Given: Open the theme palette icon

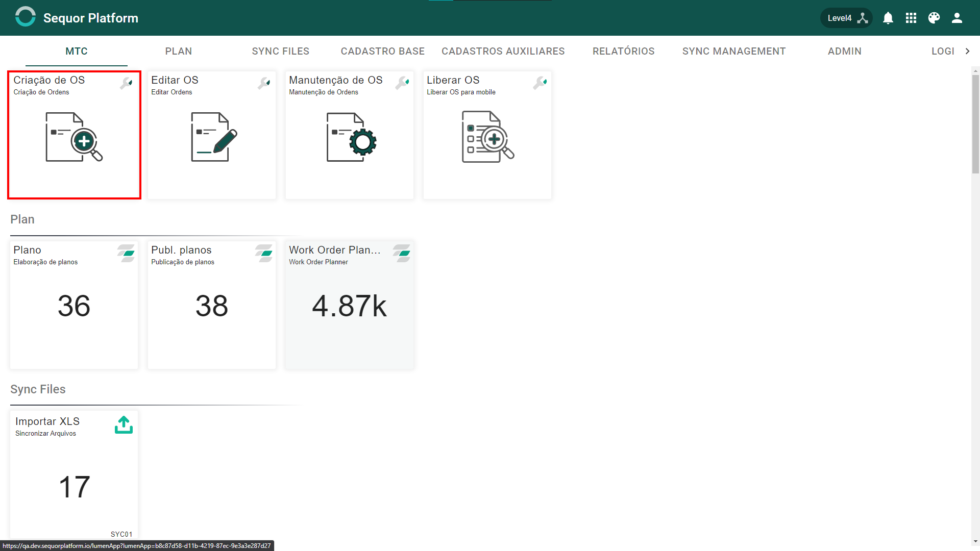Looking at the screenshot, I should point(934,18).
